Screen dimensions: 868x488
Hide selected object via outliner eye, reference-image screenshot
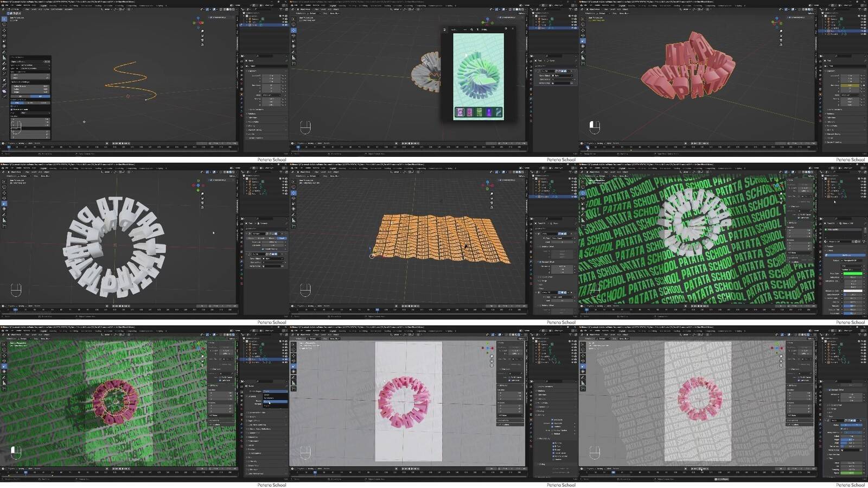tap(572, 28)
